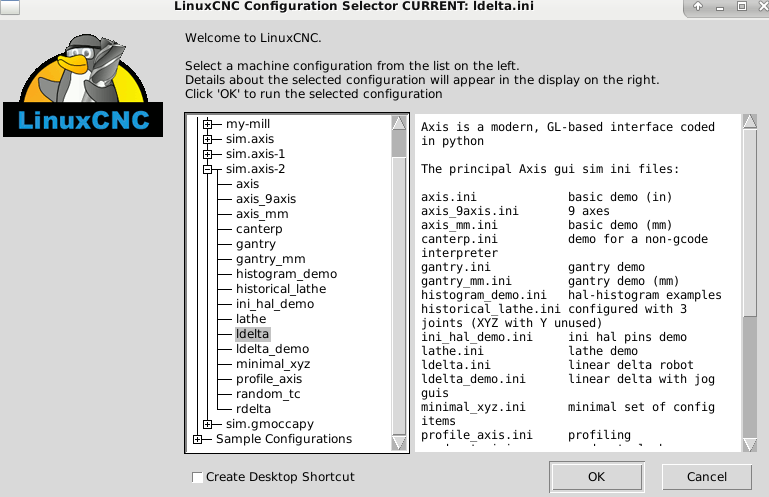Select the gantry_mm configuration

pyautogui.click(x=270, y=259)
